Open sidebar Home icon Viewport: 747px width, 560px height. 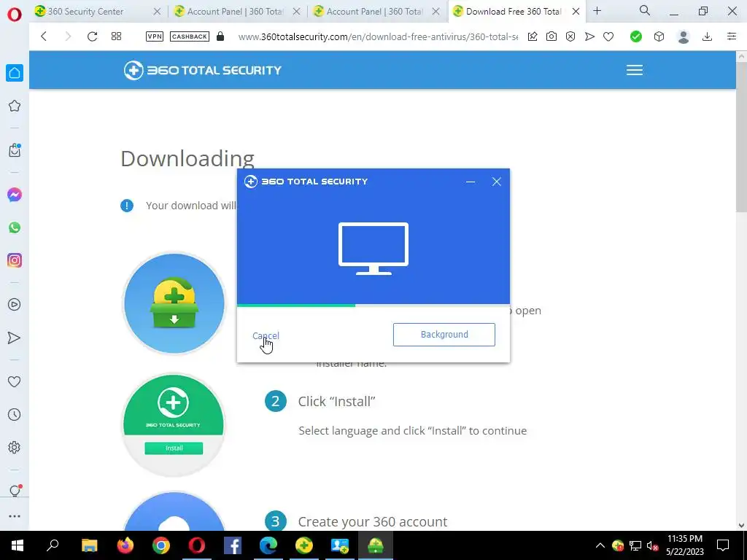click(x=15, y=73)
